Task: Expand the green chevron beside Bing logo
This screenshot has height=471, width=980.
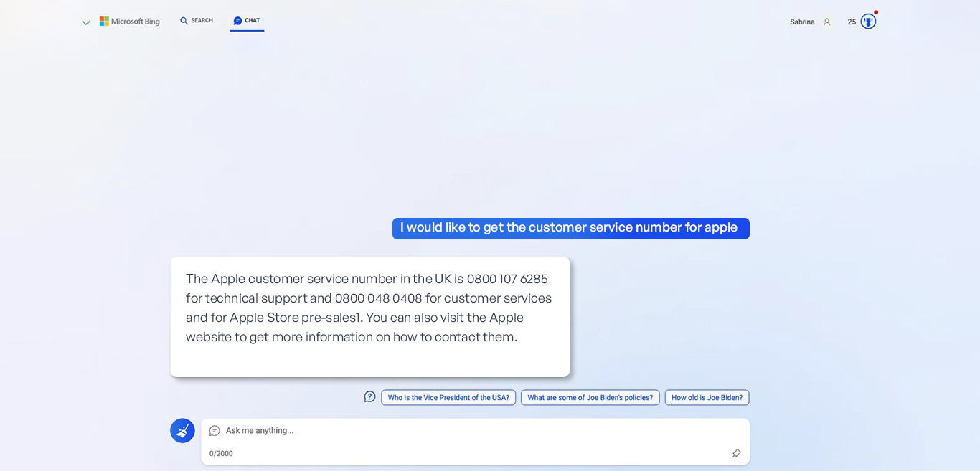Action: (x=86, y=23)
